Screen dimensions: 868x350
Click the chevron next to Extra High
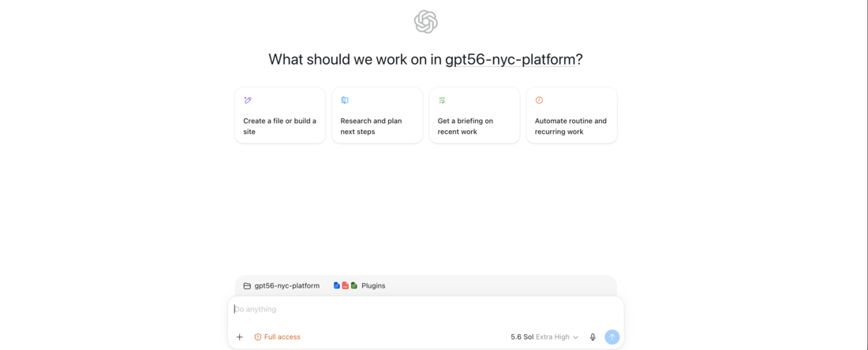click(x=576, y=337)
